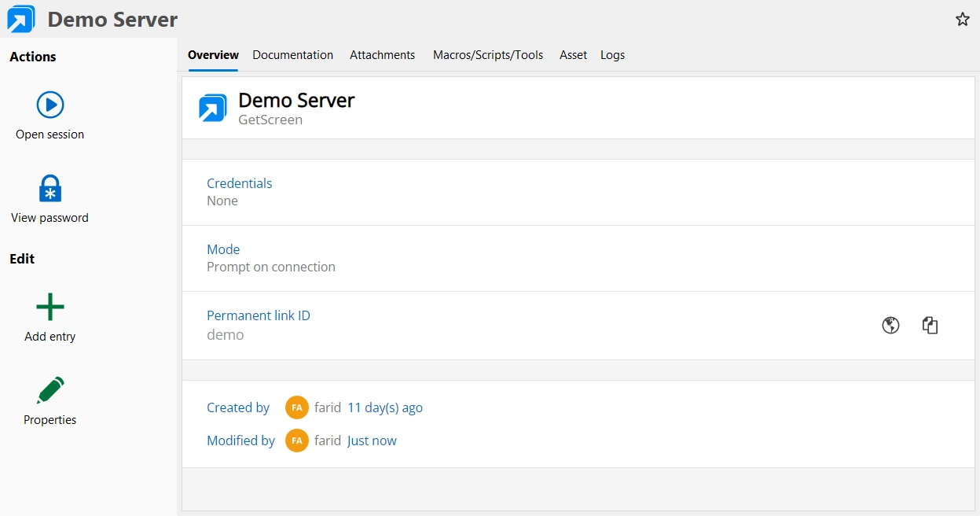Select the Asset tab
This screenshot has width=980, height=516.
coord(573,55)
